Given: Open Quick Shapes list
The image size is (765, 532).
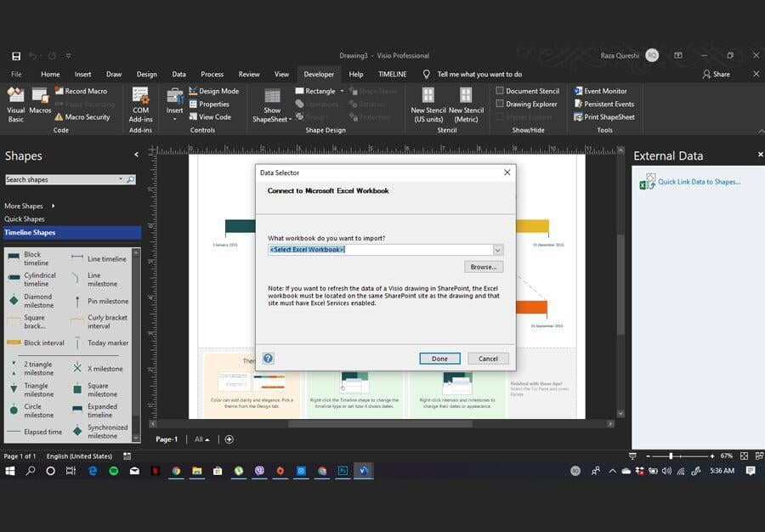Looking at the screenshot, I should (25, 219).
